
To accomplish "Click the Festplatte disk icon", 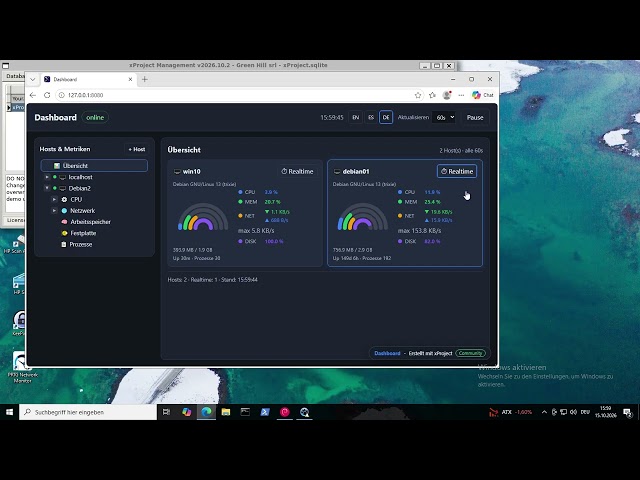I will pyautogui.click(x=64, y=233).
